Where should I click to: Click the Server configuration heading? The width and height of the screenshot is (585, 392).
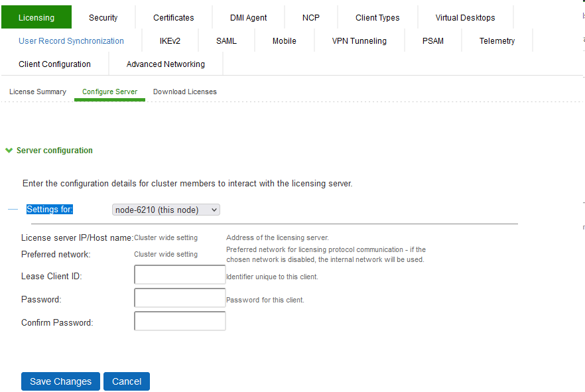click(x=54, y=151)
